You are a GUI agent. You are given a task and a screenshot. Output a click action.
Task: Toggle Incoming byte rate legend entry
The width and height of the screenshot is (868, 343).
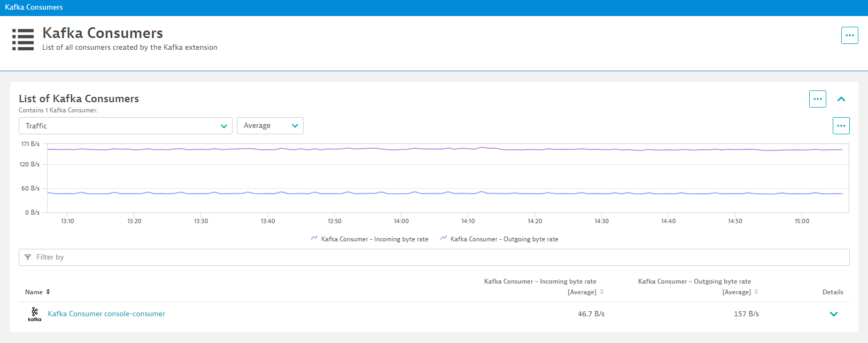click(x=370, y=239)
